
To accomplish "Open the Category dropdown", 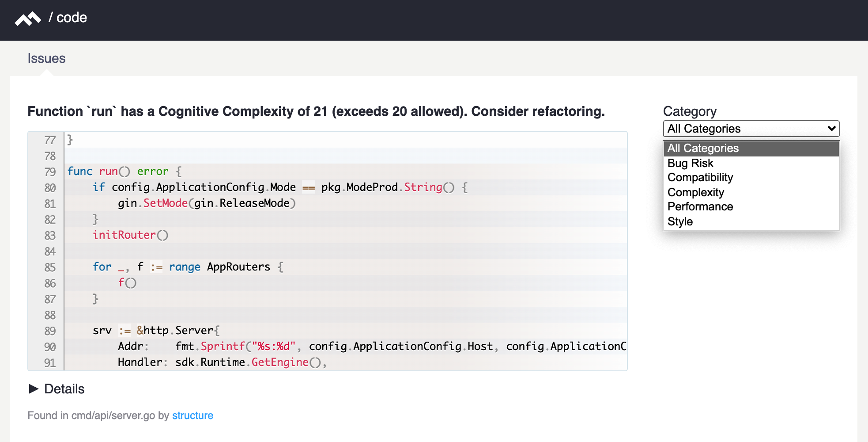I will [751, 129].
